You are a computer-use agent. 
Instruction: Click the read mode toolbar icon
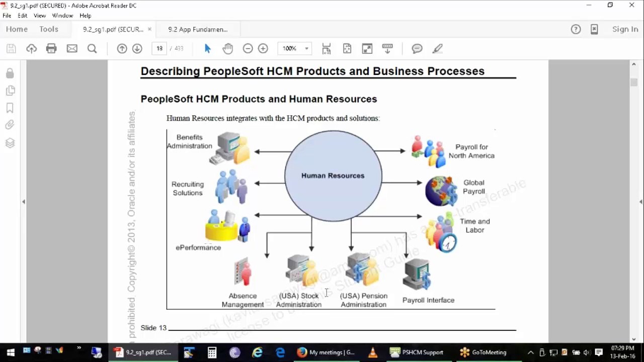point(387,49)
